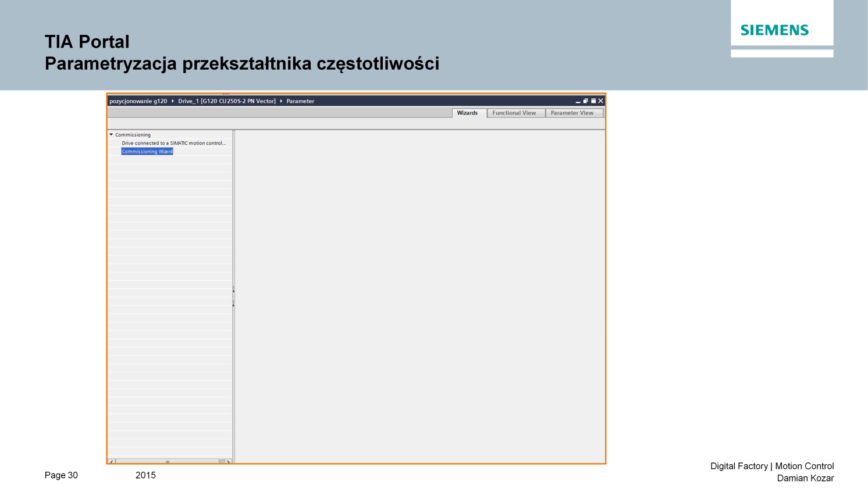Switch to the Wizards tab
The image size is (868, 488).
(x=469, y=113)
